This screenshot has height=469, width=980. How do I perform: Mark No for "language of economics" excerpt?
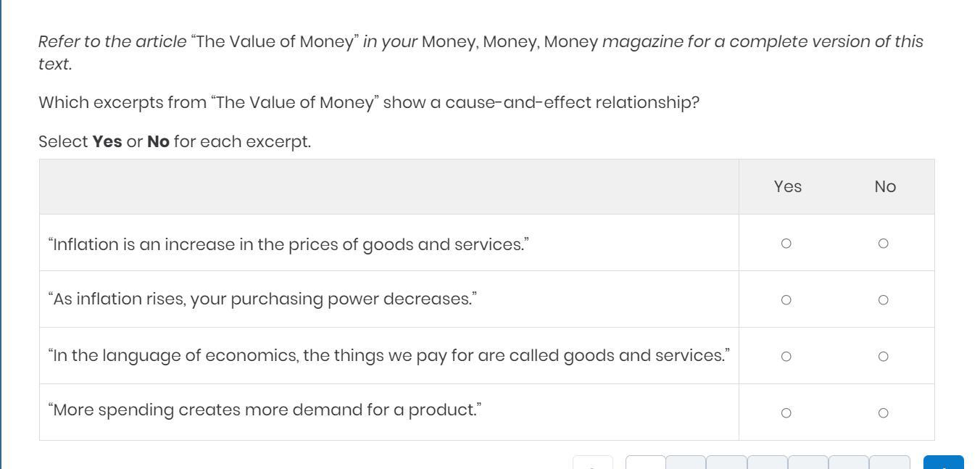click(883, 357)
